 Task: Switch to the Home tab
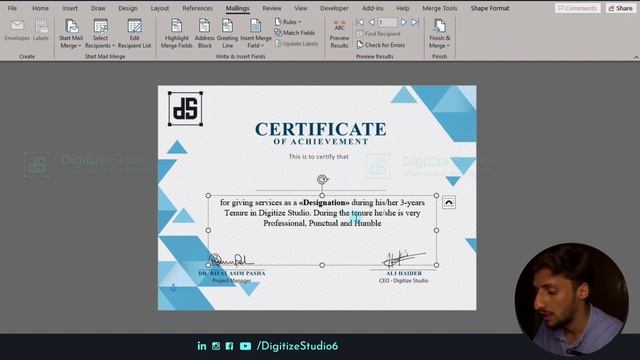click(x=40, y=8)
